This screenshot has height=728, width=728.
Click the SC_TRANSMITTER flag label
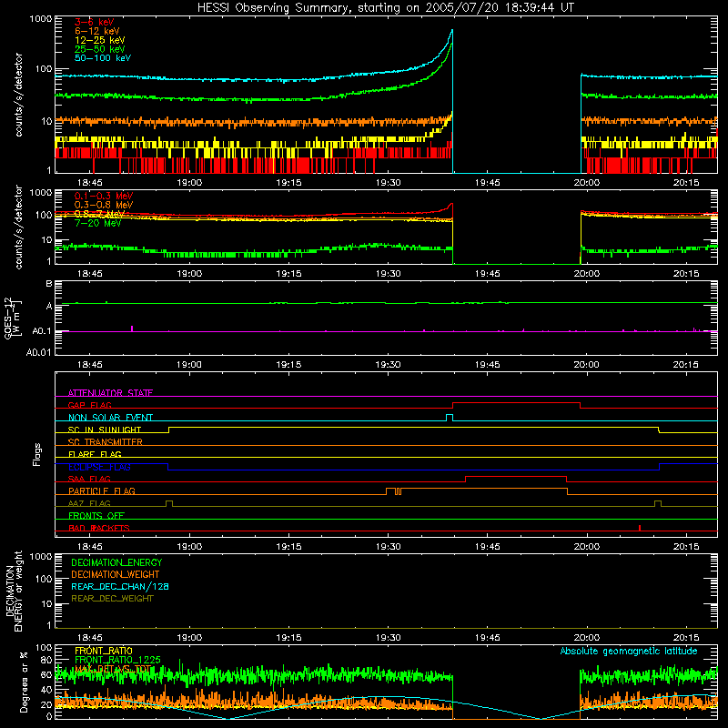click(x=105, y=442)
